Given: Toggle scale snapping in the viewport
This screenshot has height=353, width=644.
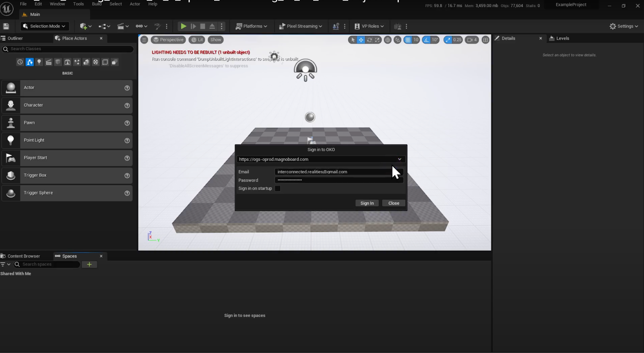Looking at the screenshot, I should pos(448,40).
